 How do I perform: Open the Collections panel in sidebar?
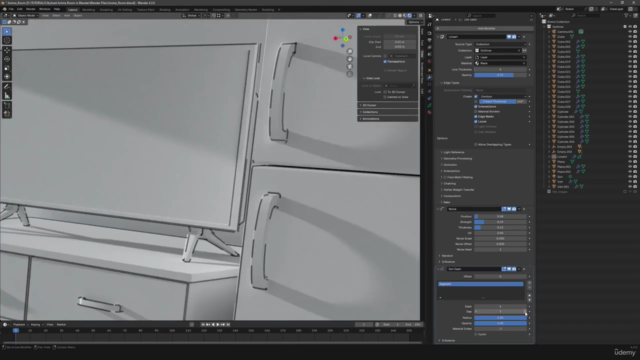click(387, 112)
